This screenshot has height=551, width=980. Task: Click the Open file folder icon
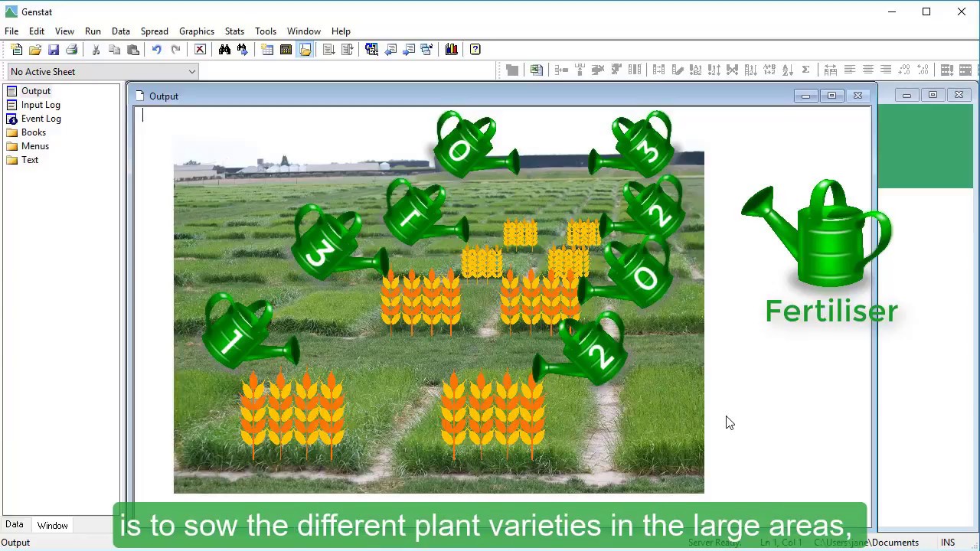pos(35,50)
